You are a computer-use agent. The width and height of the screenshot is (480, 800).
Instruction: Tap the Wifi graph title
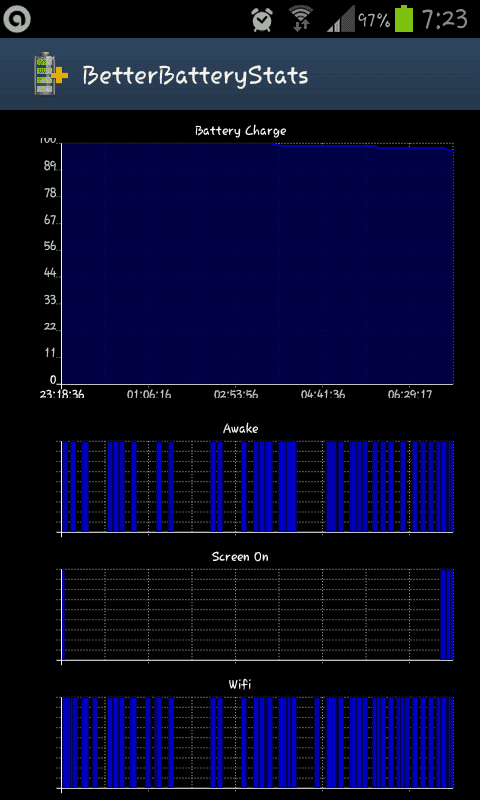[x=240, y=684]
